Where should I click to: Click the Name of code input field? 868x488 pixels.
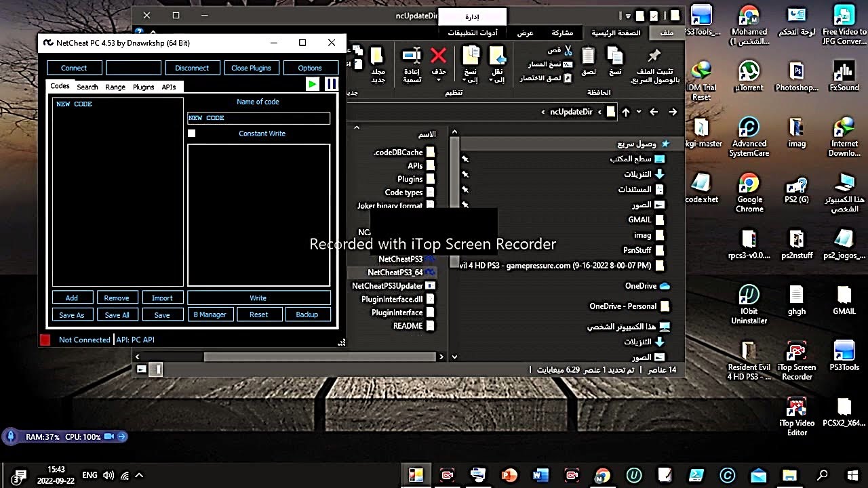click(x=258, y=118)
